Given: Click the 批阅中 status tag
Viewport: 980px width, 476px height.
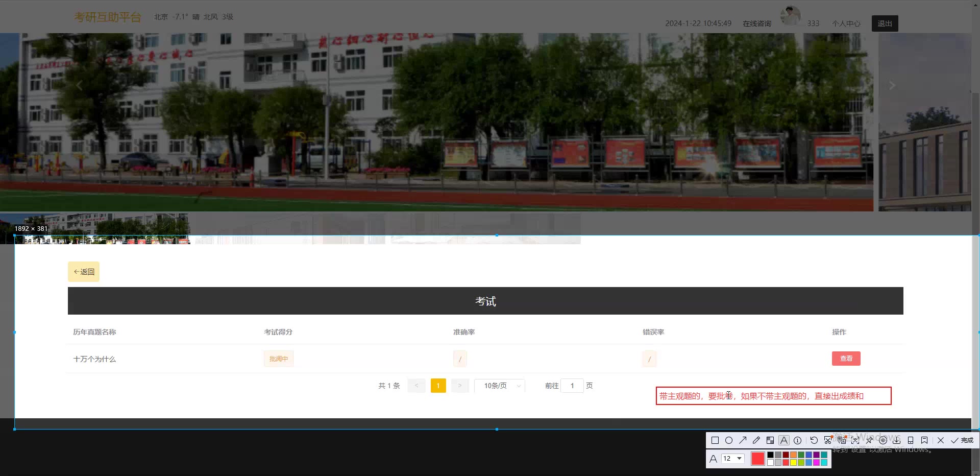Looking at the screenshot, I should (x=279, y=359).
